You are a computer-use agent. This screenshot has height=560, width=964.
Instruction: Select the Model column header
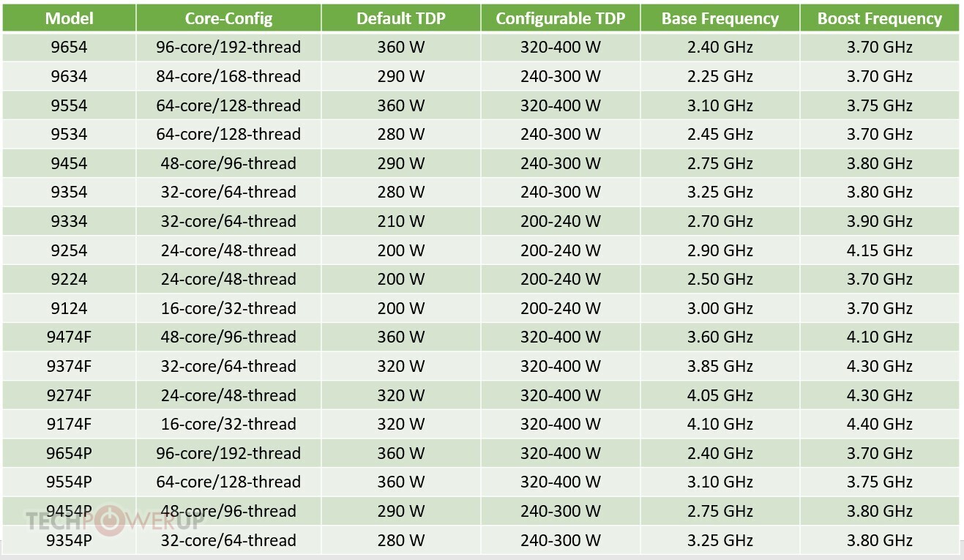click(69, 18)
